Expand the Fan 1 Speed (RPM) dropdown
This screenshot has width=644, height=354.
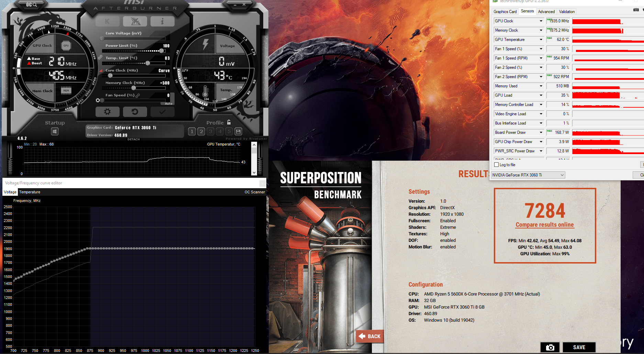coord(541,58)
